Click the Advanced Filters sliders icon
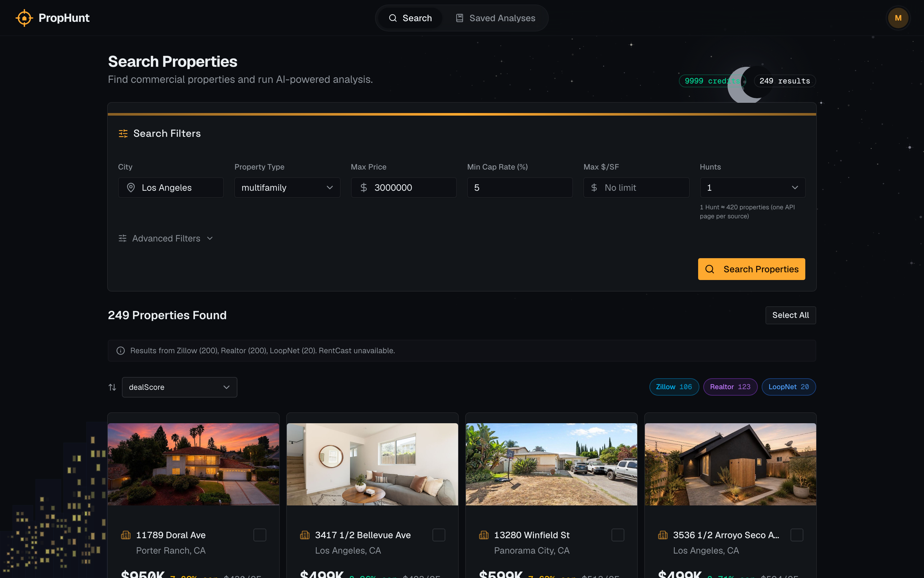Image resolution: width=924 pixels, height=578 pixels. (x=123, y=238)
